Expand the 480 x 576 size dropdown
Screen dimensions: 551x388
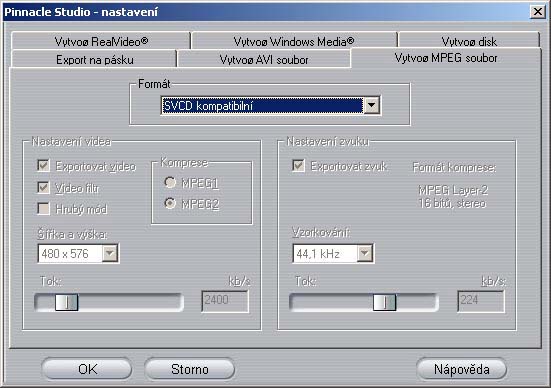pyautogui.click(x=110, y=253)
